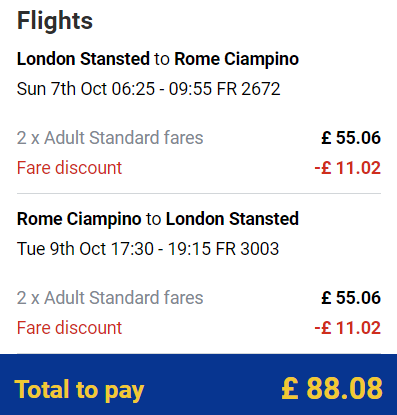The height and width of the screenshot is (415, 397).
Task: Select London Stansted in outbound route
Action: pos(83,59)
